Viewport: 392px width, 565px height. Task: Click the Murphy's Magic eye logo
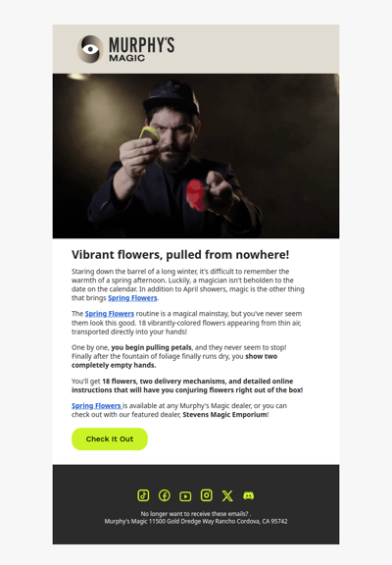click(90, 49)
